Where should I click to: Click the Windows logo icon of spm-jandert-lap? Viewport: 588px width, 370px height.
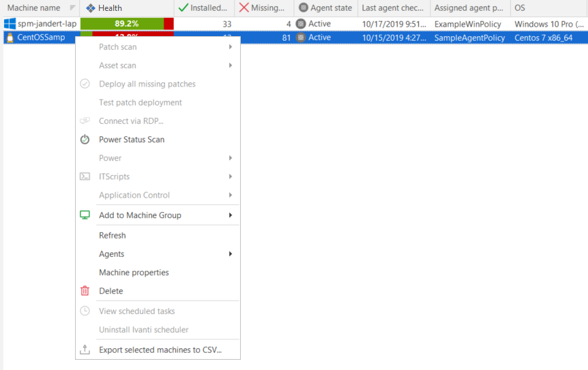[x=10, y=24]
